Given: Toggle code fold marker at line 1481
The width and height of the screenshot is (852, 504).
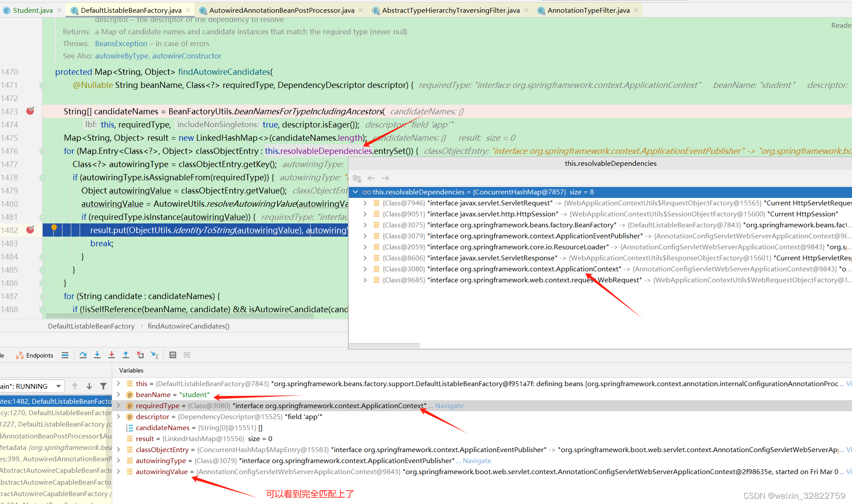Looking at the screenshot, I should coord(42,217).
